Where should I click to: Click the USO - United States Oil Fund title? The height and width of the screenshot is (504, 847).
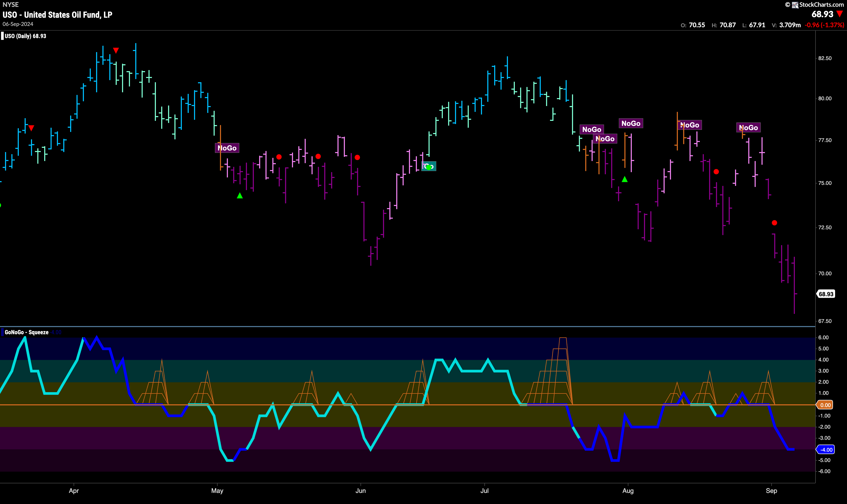point(57,15)
